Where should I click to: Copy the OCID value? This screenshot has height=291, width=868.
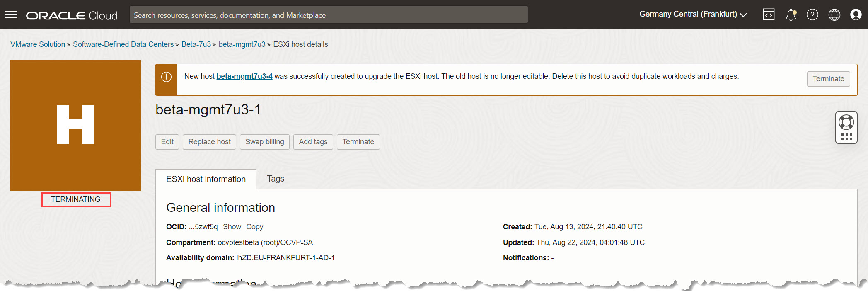coord(254,227)
